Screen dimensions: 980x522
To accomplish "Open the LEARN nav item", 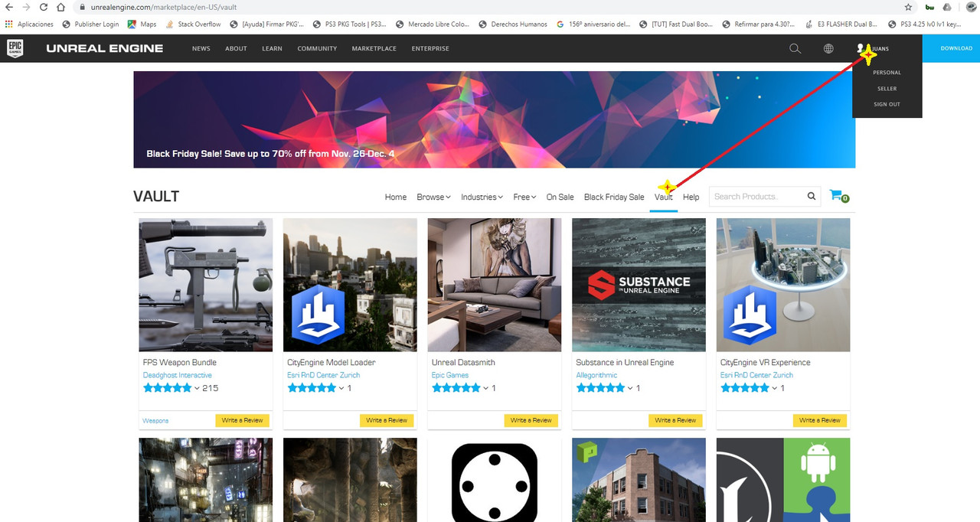I will (272, 48).
